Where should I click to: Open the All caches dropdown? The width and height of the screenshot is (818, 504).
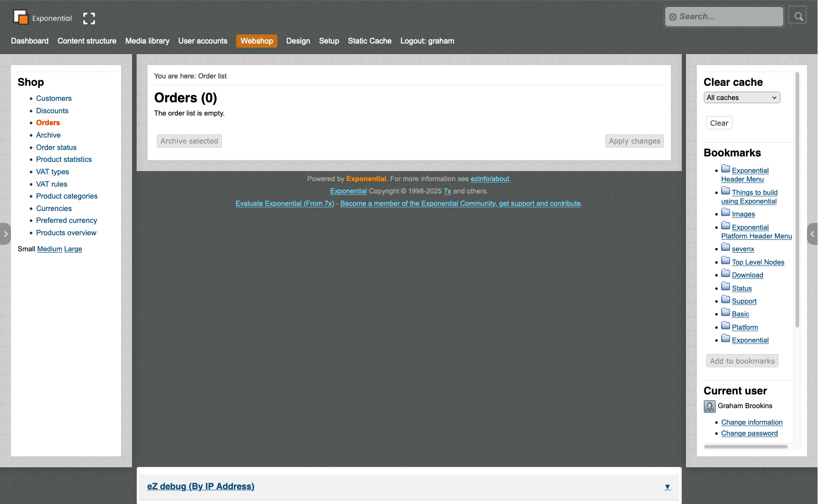tap(741, 98)
